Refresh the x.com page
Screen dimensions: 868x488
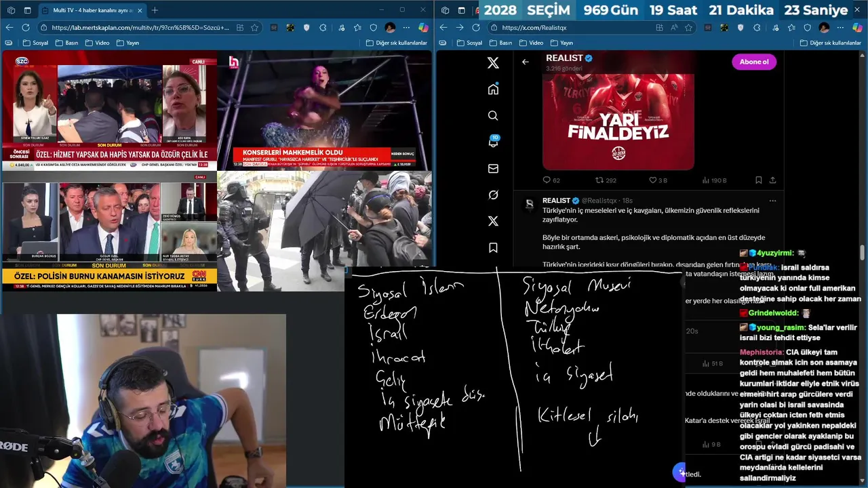coord(476,28)
